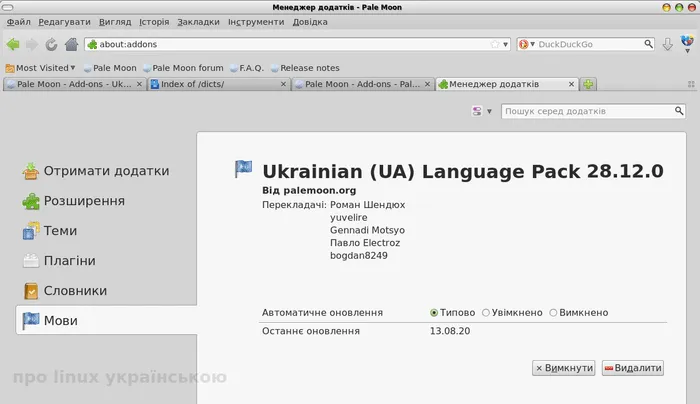
Task: Open add-on tools menu icon
Action: [477, 111]
